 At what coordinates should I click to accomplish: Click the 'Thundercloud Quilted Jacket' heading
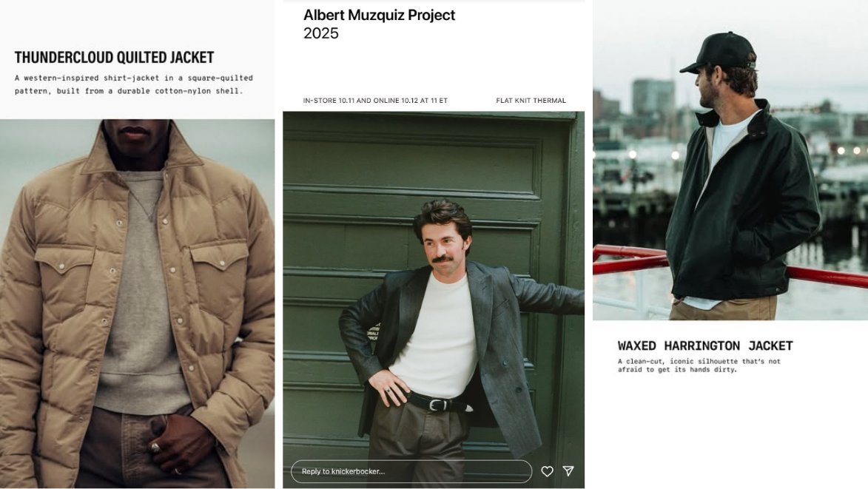pyautogui.click(x=114, y=58)
